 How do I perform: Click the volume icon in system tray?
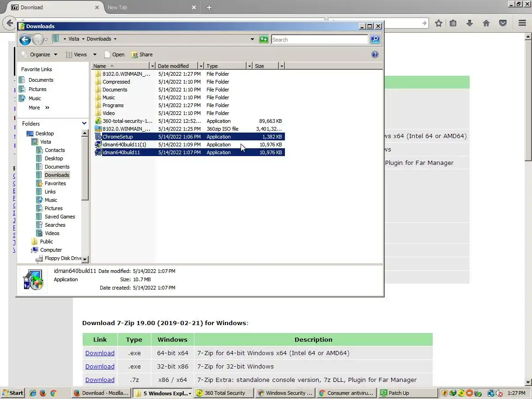click(x=499, y=393)
